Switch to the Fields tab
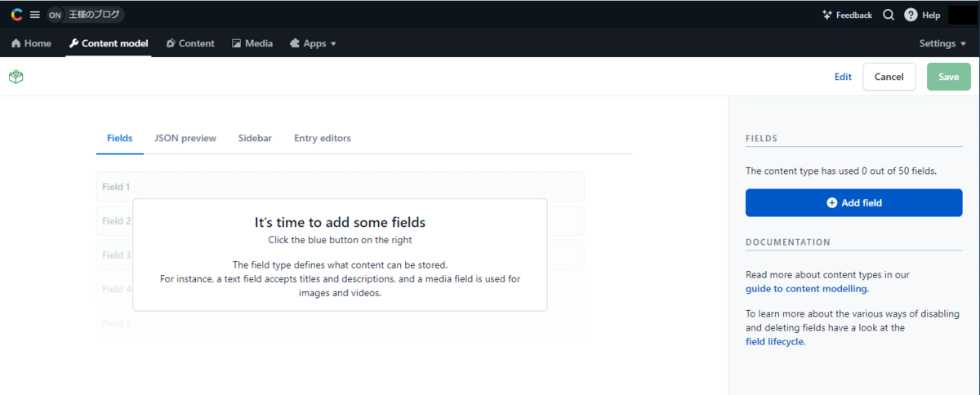This screenshot has width=980, height=395. 120,138
